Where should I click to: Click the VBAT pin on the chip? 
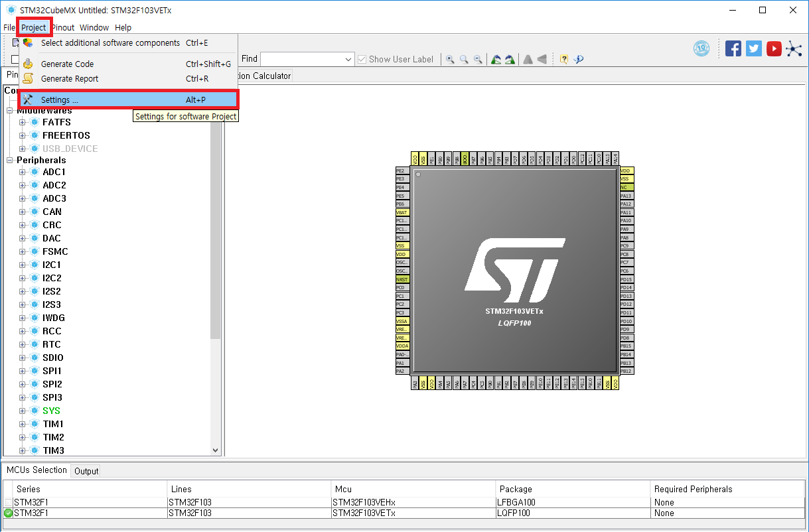pyautogui.click(x=402, y=212)
